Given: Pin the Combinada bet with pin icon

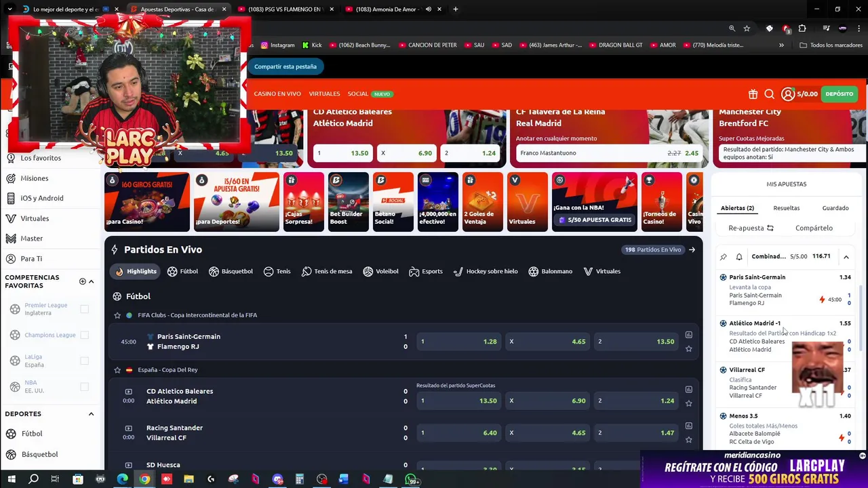Looking at the screenshot, I should pyautogui.click(x=723, y=257).
